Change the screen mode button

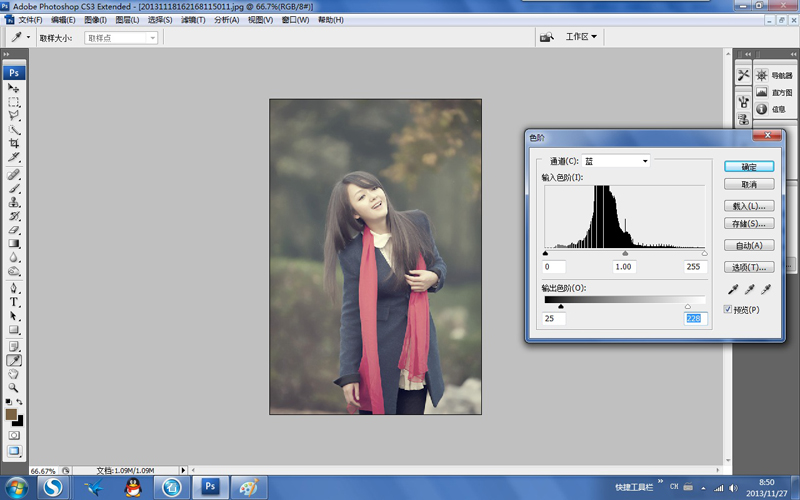(14, 452)
